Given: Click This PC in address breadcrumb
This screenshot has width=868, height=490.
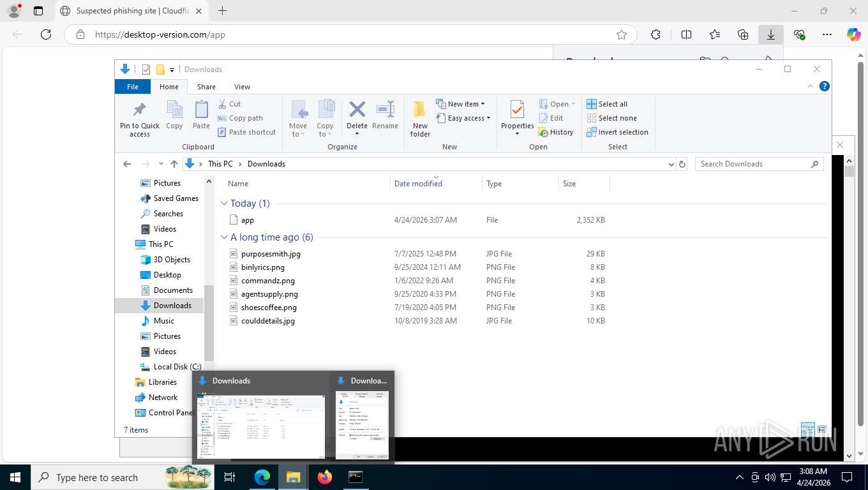Looking at the screenshot, I should (x=220, y=164).
